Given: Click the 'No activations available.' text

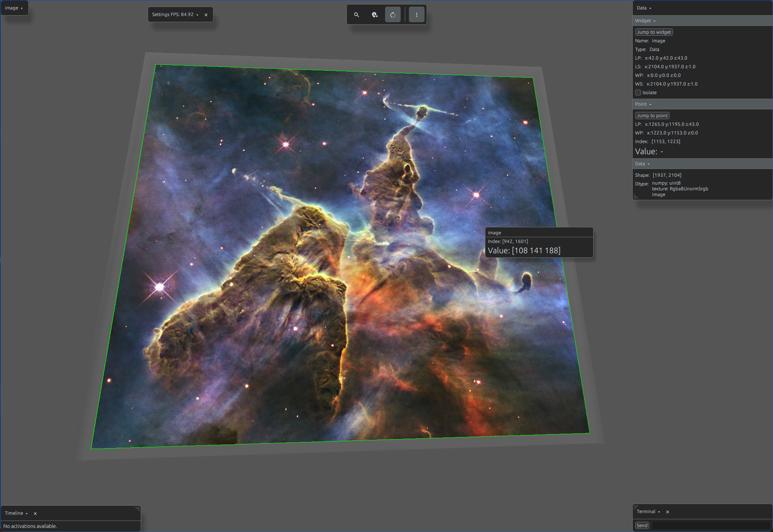Looking at the screenshot, I should pos(30,526).
